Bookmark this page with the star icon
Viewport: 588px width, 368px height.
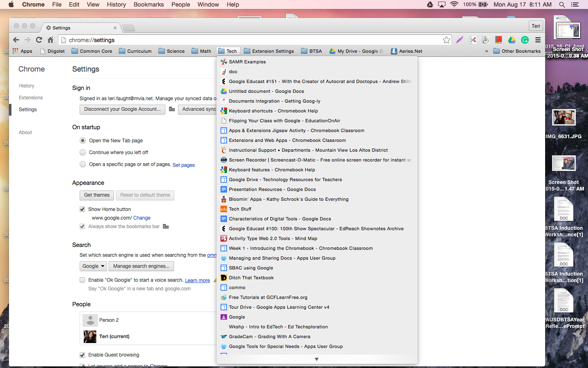446,40
